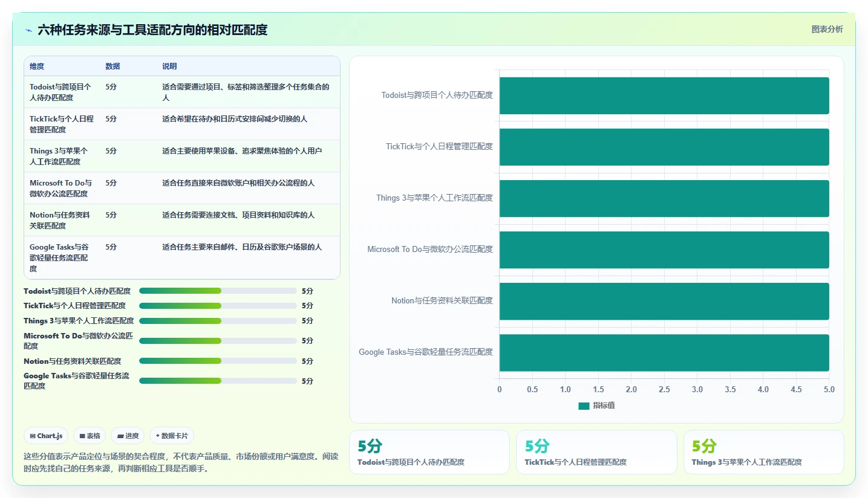
Task: Select the 表格 tag chip
Action: coord(90,436)
